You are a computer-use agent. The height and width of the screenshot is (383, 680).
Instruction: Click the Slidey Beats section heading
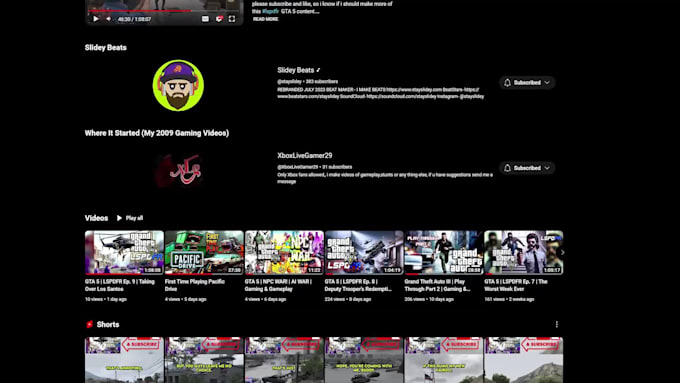[x=106, y=48]
